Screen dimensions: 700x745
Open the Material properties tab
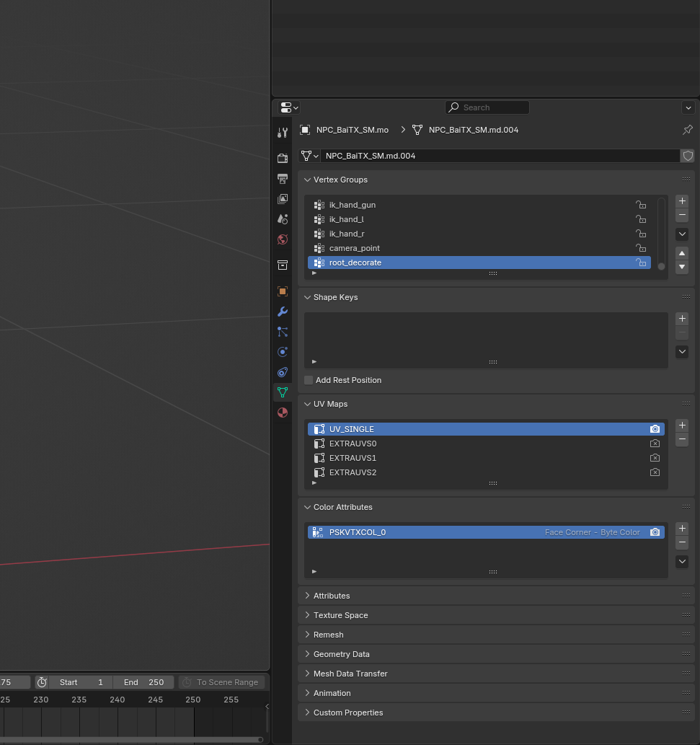pos(283,413)
